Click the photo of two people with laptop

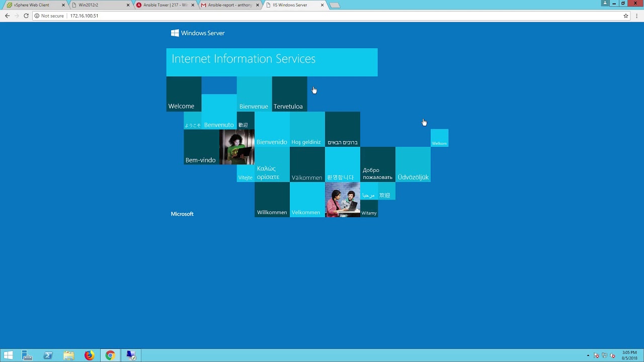coord(342,200)
